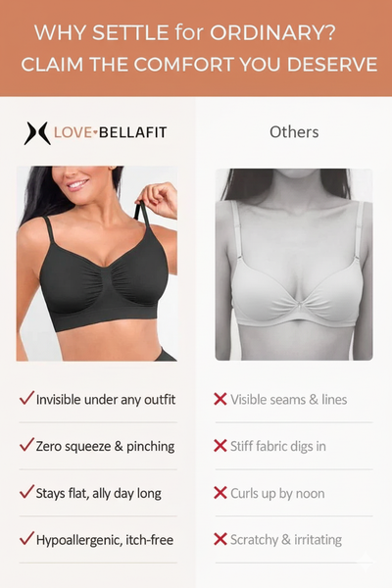Select the LOVE BELLAFIT brand name text
The height and width of the screenshot is (588, 392).
(x=111, y=132)
